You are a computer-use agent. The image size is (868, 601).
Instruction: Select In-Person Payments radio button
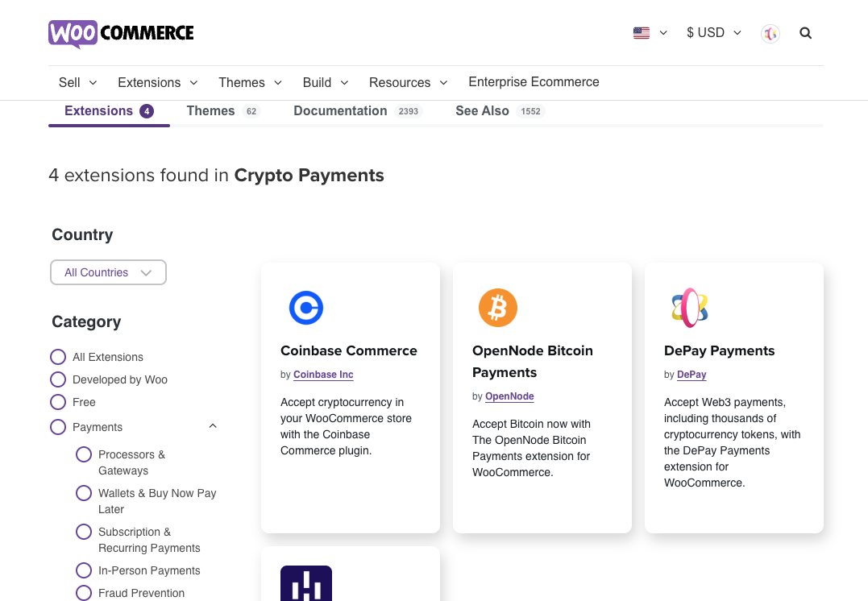84,570
